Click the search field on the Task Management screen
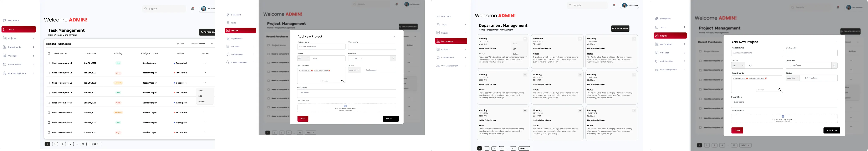The height and width of the screenshot is (151, 868). 164,9
